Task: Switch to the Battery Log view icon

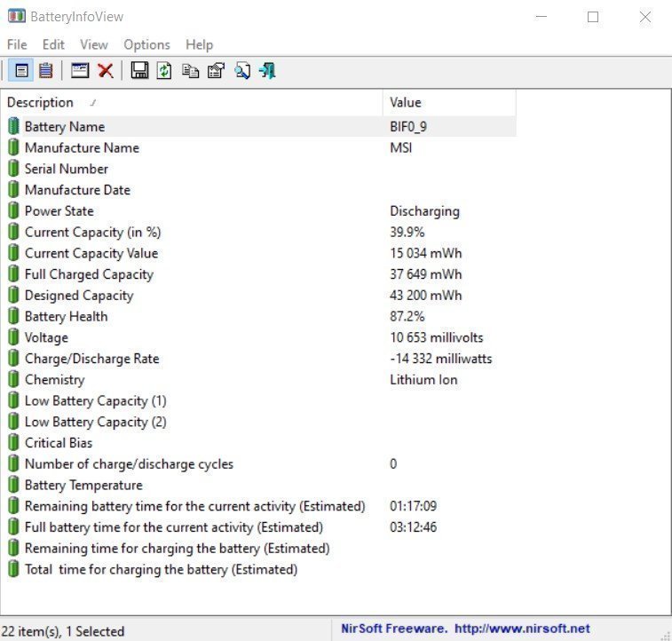Action: tap(45, 70)
